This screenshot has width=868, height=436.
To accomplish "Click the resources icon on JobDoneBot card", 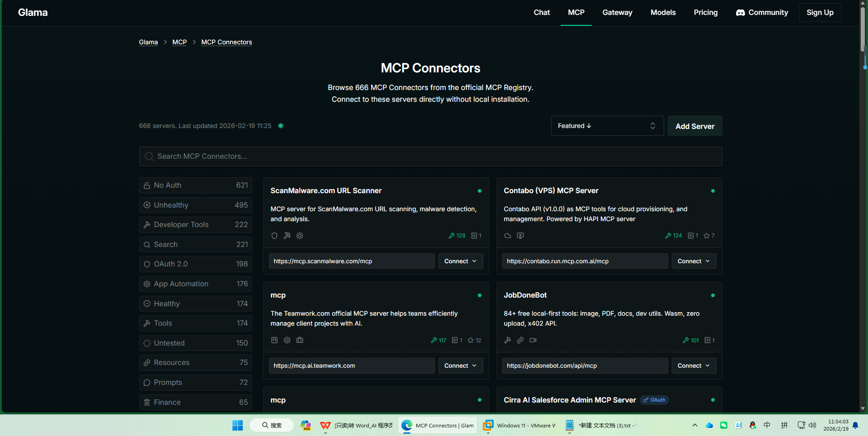I will pyautogui.click(x=520, y=340).
